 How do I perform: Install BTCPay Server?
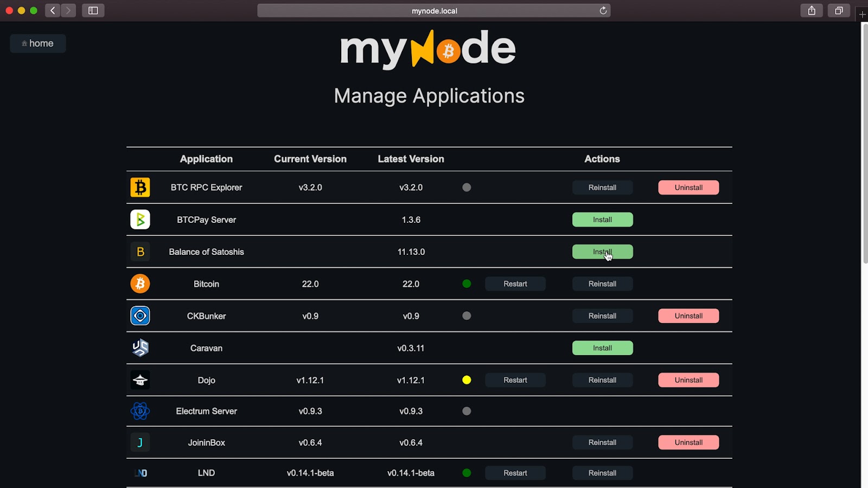coord(602,220)
